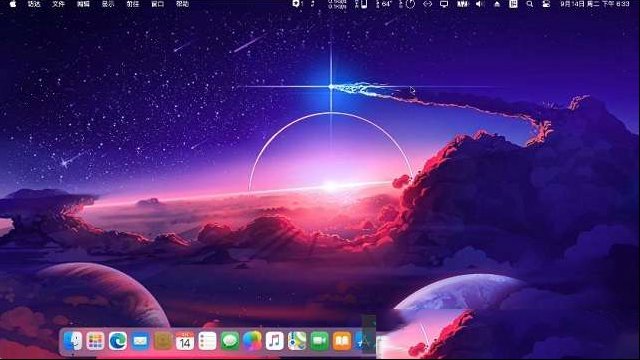Click the circular timer icon in menu bar
Viewport: 640px width, 360px height.
pyautogui.click(x=410, y=4)
